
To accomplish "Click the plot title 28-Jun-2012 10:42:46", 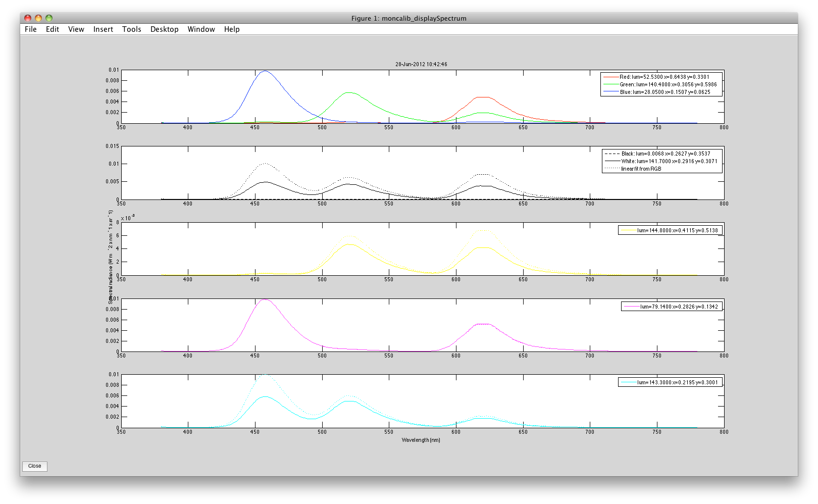I will click(x=421, y=64).
